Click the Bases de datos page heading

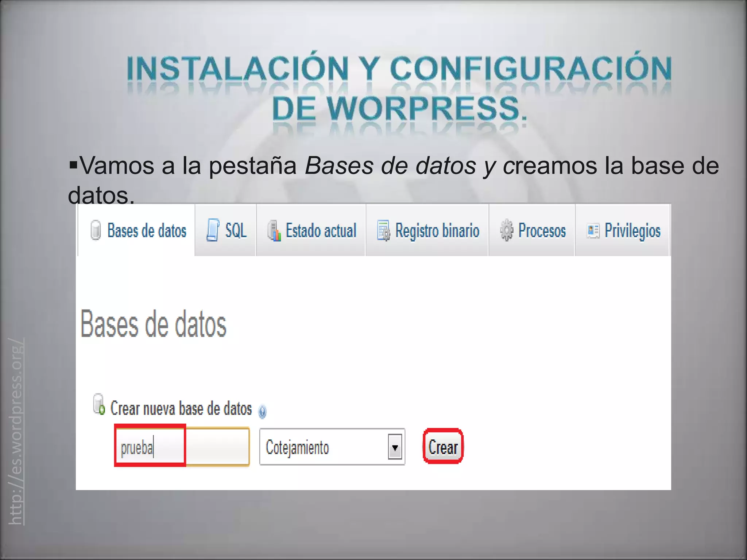click(x=153, y=323)
